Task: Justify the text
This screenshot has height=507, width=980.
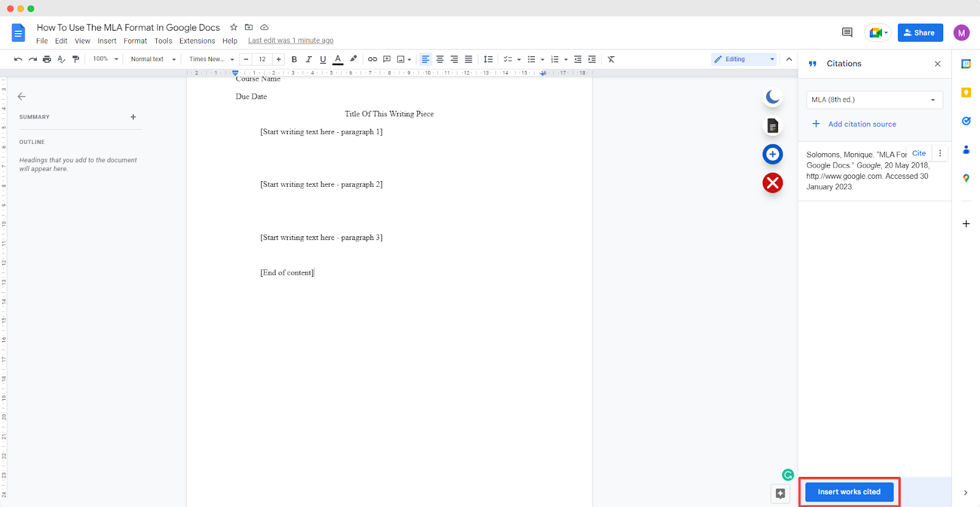Action: click(x=469, y=59)
